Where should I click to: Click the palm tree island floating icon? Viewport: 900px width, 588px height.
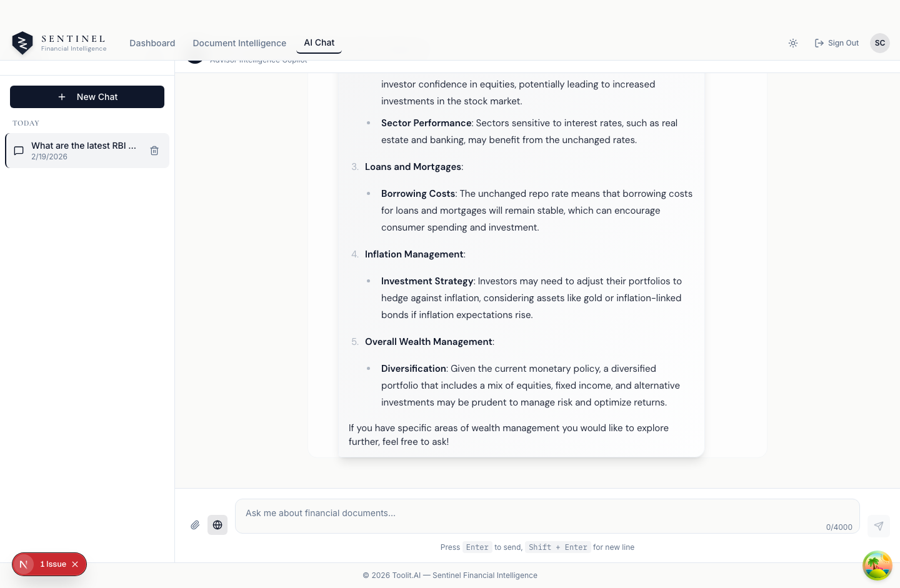coord(877,566)
